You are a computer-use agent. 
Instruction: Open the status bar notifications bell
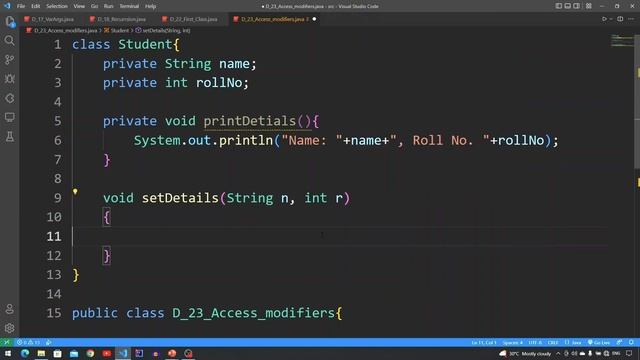click(631, 342)
